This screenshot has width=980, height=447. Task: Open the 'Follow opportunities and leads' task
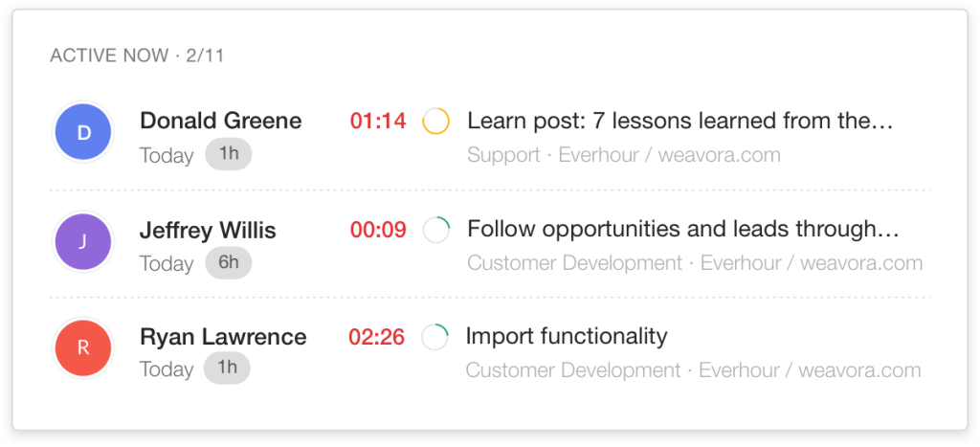click(x=682, y=230)
